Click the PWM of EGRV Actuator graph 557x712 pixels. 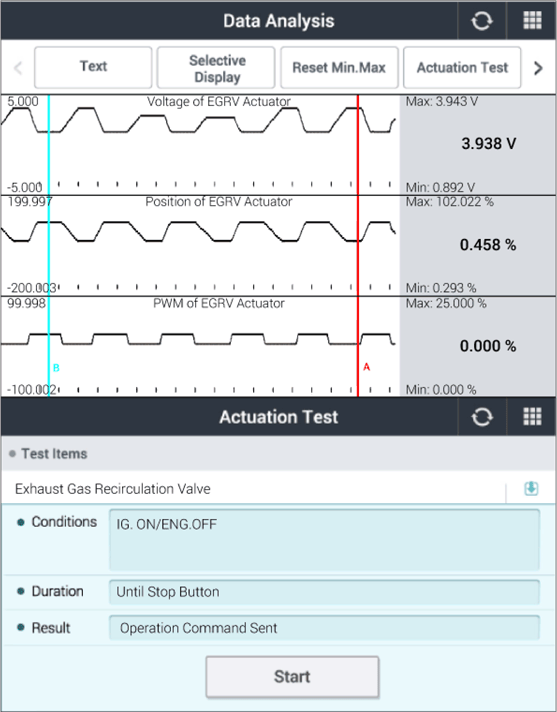point(200,346)
